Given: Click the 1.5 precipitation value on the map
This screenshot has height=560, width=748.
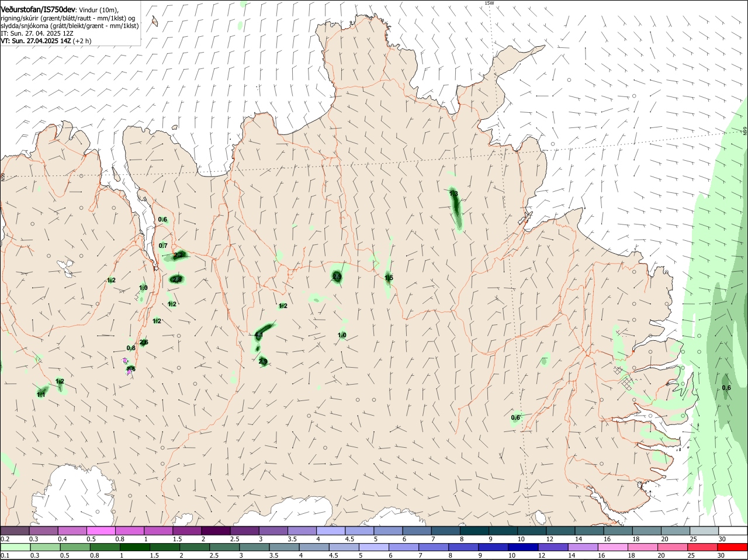Looking at the screenshot, I should pyautogui.click(x=389, y=278).
